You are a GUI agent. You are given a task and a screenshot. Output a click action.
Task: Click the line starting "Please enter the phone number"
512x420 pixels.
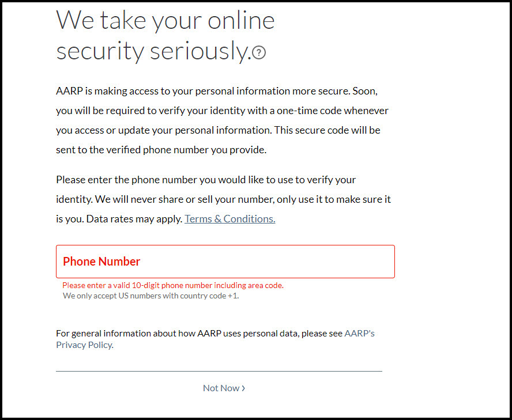tap(206, 180)
